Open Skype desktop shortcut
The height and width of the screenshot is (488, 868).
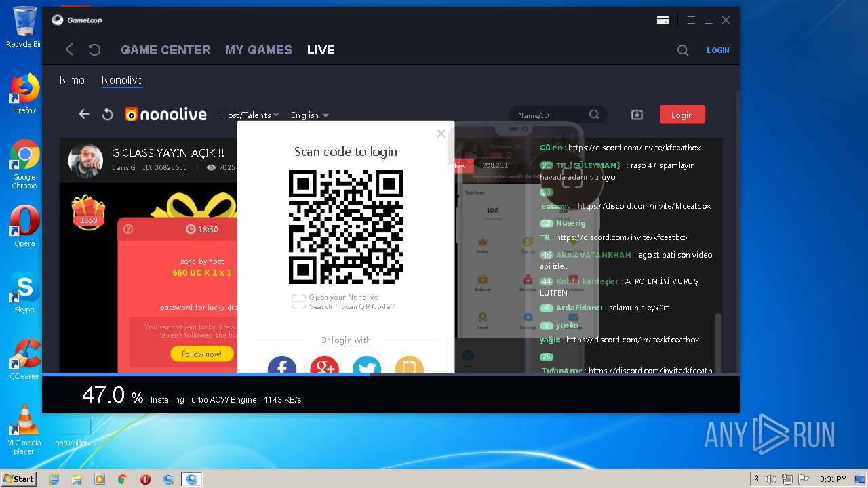(x=24, y=293)
